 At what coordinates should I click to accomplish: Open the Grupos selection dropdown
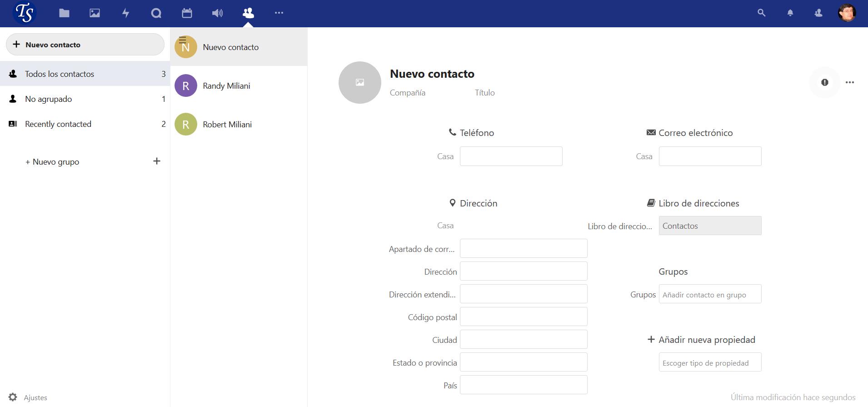click(710, 294)
